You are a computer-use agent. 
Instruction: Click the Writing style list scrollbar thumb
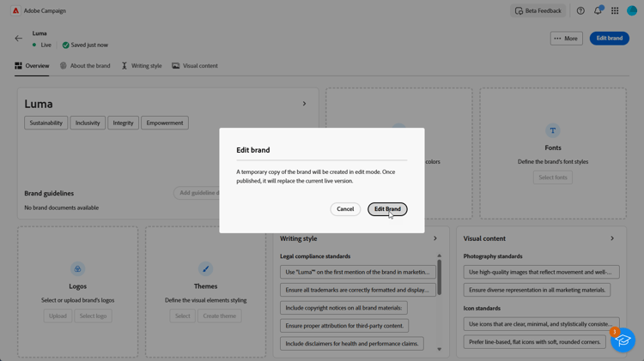point(439,277)
